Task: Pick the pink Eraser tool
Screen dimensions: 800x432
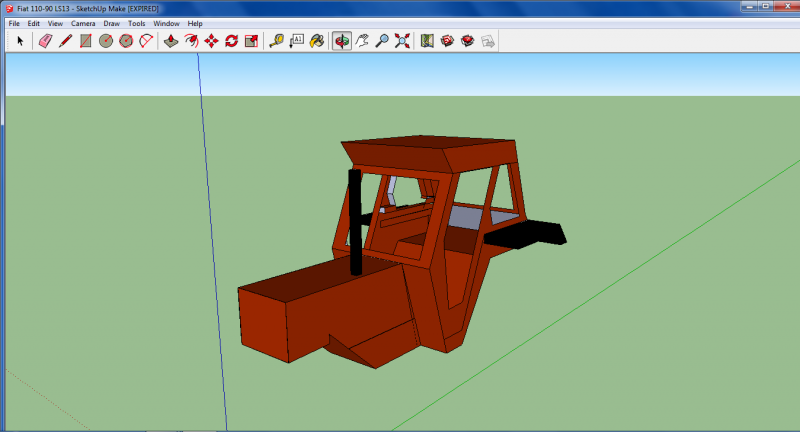Action: [x=45, y=41]
